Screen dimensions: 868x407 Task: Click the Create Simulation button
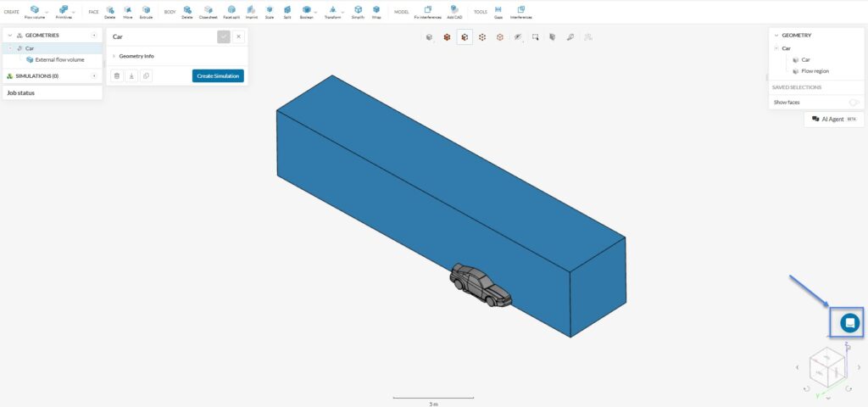[218, 75]
